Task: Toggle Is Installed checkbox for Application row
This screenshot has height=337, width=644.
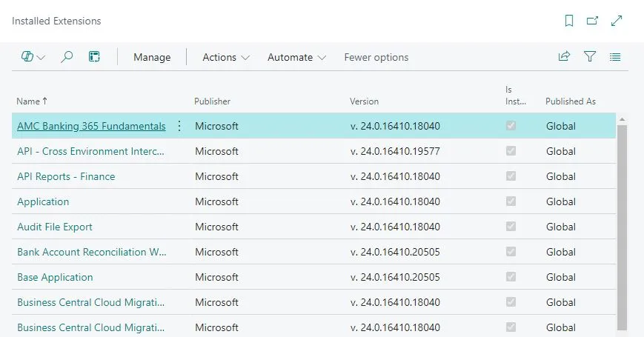Action: (511, 201)
